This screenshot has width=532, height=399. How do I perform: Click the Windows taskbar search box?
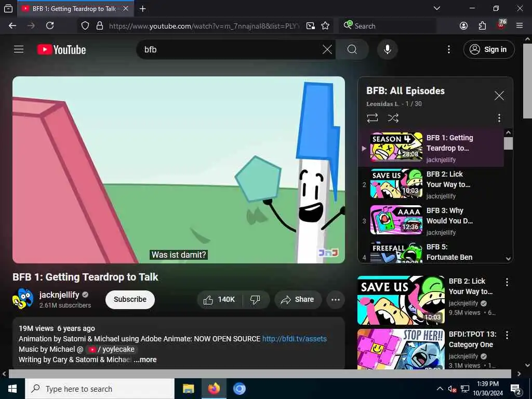100,389
